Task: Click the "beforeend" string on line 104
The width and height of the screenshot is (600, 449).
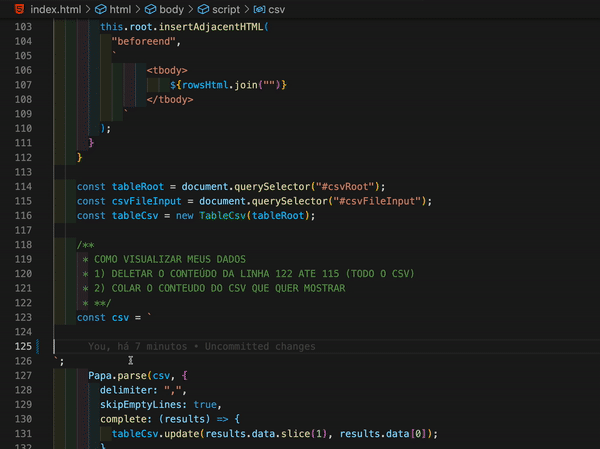Action: tap(143, 41)
